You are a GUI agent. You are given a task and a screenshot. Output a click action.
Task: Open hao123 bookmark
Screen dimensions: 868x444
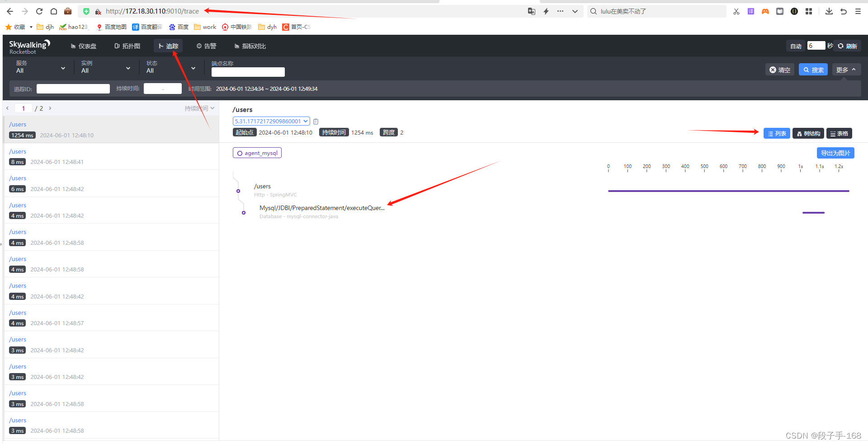click(74, 27)
